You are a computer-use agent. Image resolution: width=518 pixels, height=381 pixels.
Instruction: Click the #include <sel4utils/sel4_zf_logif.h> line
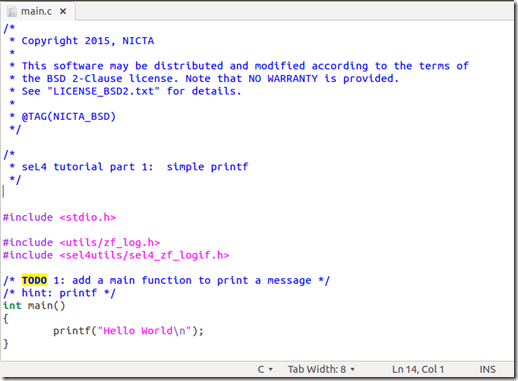pyautogui.click(x=116, y=255)
